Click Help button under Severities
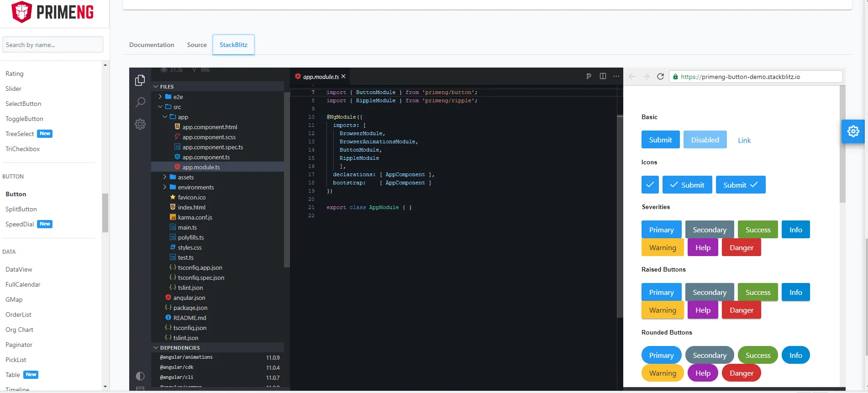868x393 pixels. click(703, 247)
